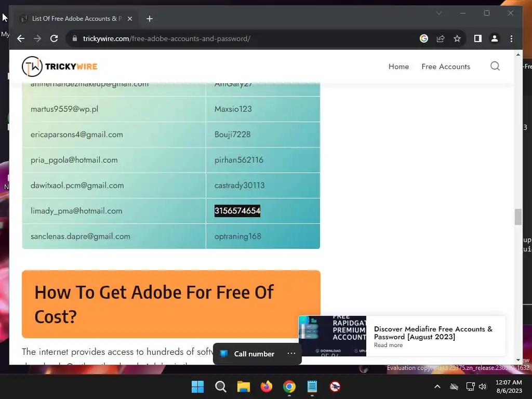Show hidden system tray icons
The image size is (532, 399).
pos(437,387)
